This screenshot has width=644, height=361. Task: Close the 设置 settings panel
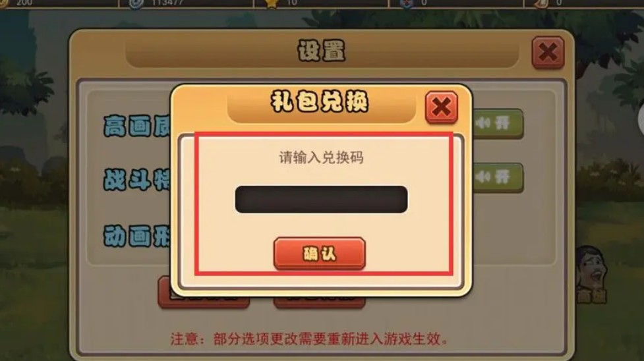pos(548,53)
